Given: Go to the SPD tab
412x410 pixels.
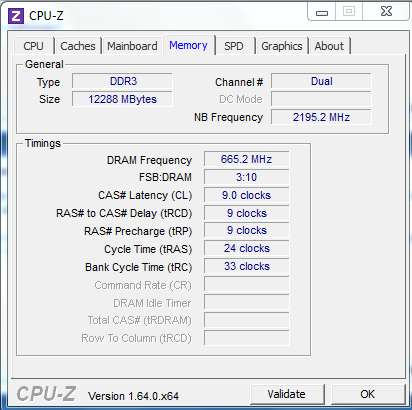Looking at the screenshot, I should point(234,46).
